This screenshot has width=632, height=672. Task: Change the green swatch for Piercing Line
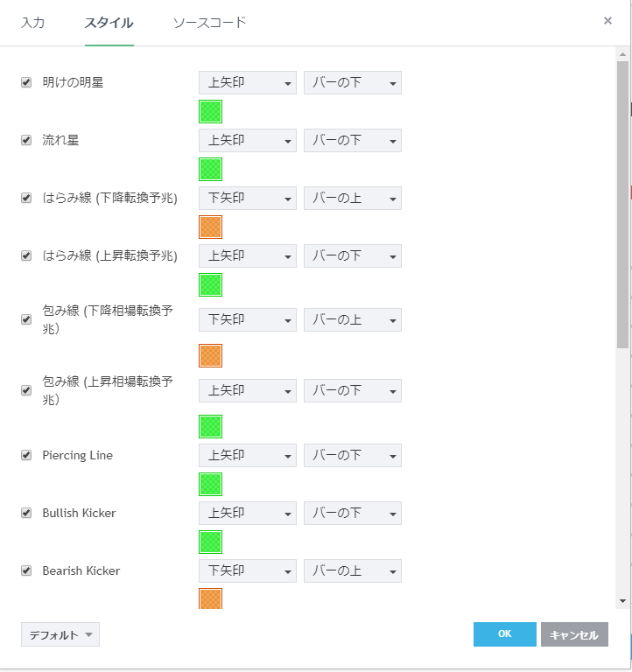point(211,485)
